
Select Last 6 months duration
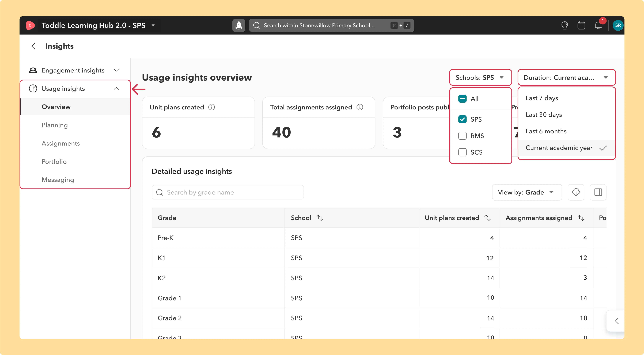(567, 131)
